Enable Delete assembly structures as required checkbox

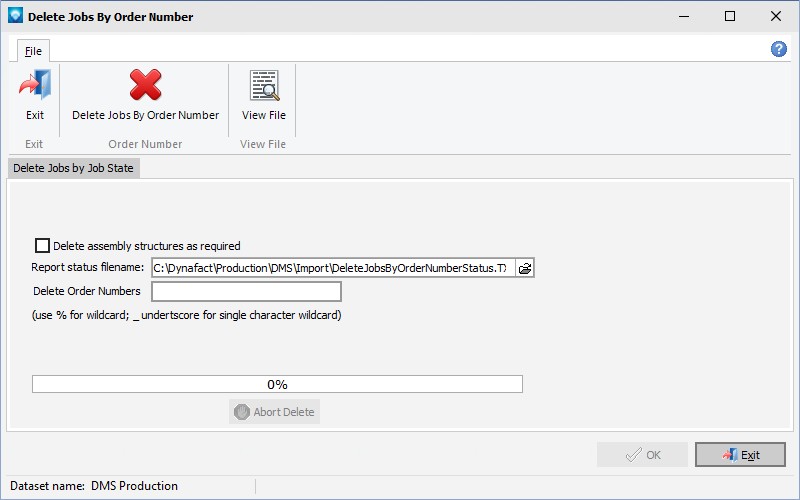(42, 245)
